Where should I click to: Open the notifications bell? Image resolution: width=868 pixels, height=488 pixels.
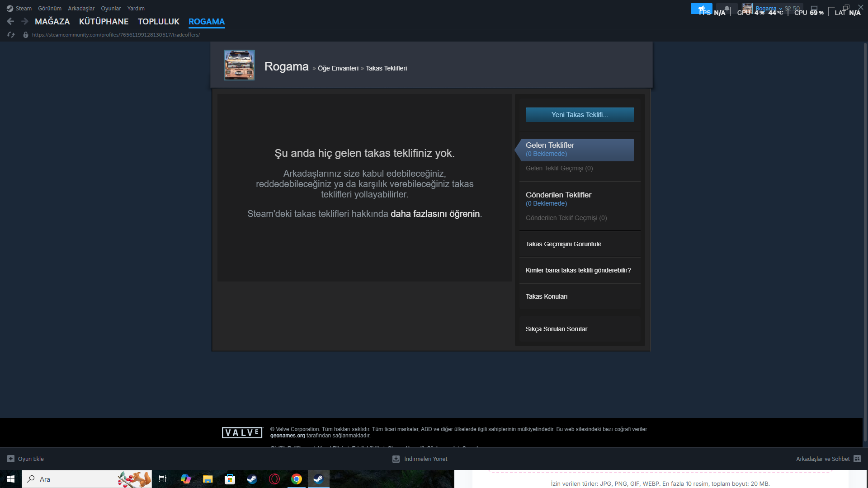pos(726,8)
